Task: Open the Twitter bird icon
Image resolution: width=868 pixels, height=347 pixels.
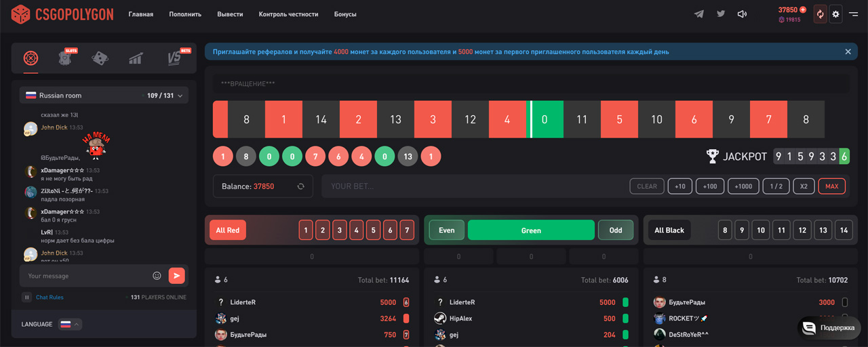Action: tap(721, 14)
